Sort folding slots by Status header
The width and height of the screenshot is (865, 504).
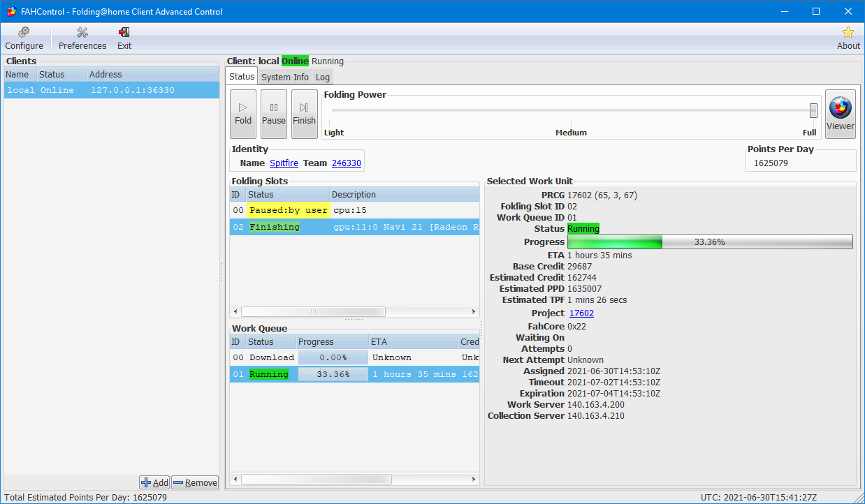coord(287,195)
